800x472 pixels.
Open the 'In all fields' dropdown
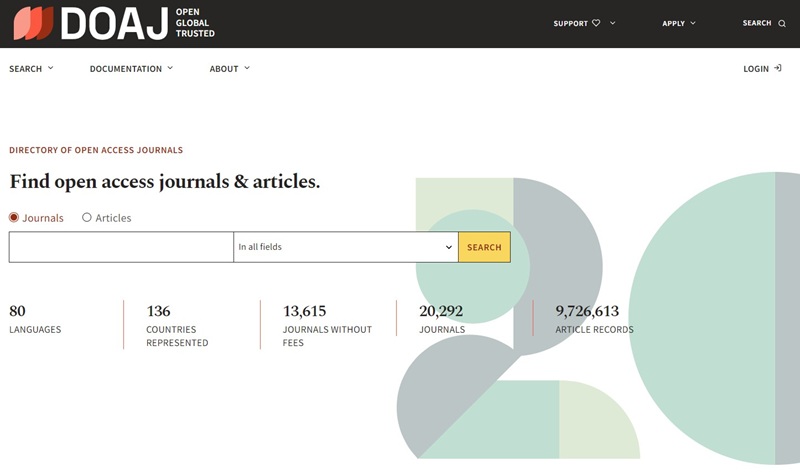(x=346, y=247)
